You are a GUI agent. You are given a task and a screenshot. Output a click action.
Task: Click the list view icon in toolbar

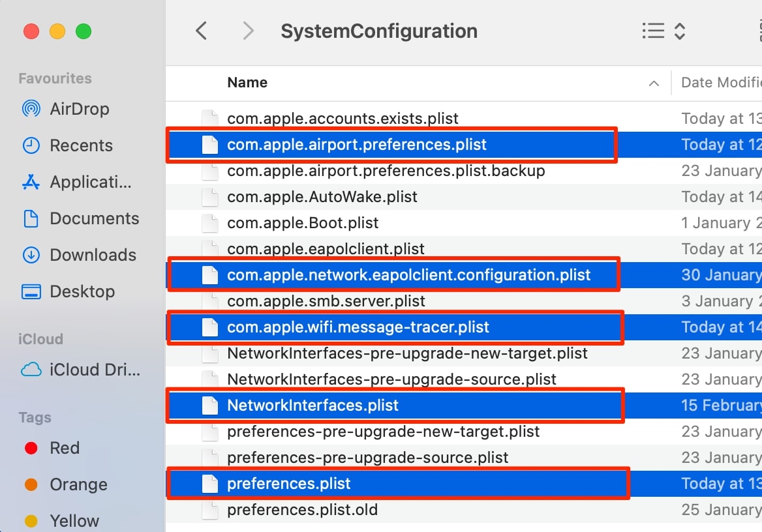click(653, 31)
